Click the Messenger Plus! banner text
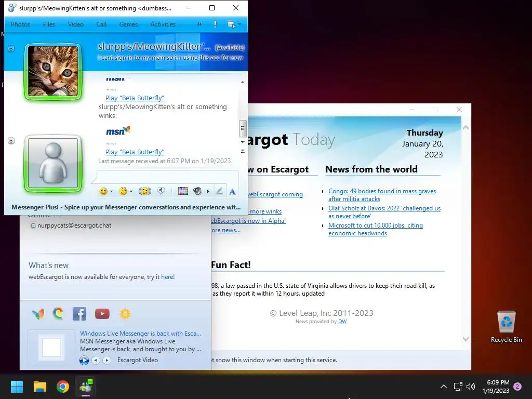 pos(126,207)
